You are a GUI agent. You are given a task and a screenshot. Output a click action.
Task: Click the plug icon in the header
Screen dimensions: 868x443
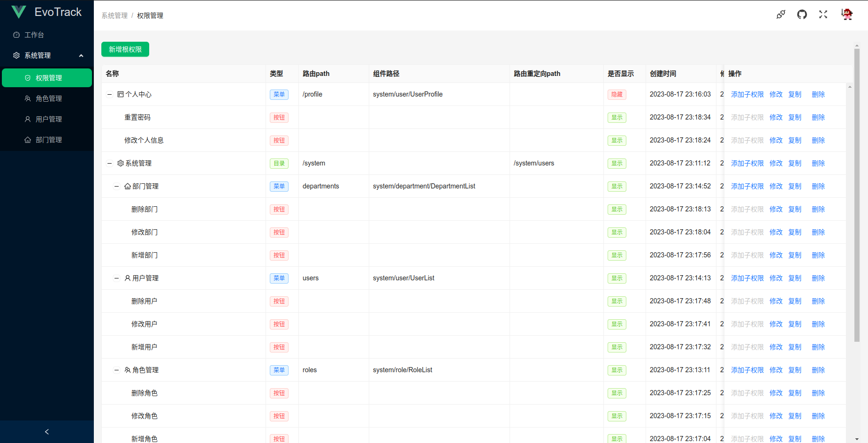(781, 15)
